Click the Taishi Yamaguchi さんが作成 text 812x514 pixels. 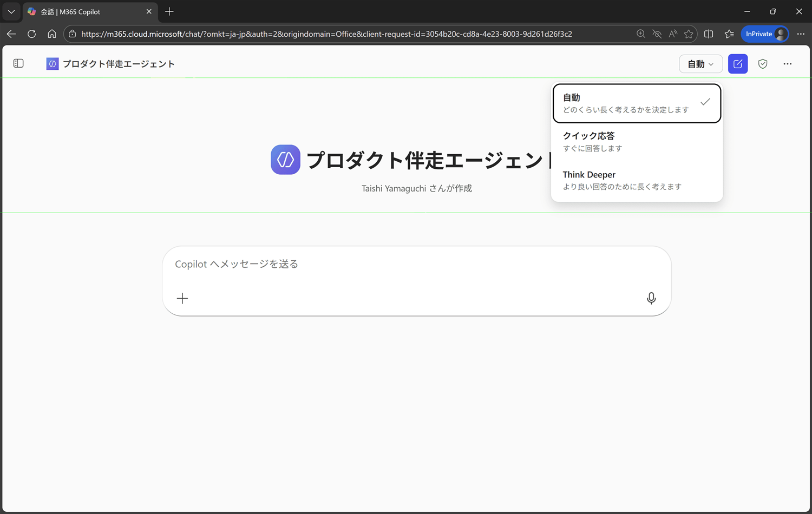coord(417,188)
